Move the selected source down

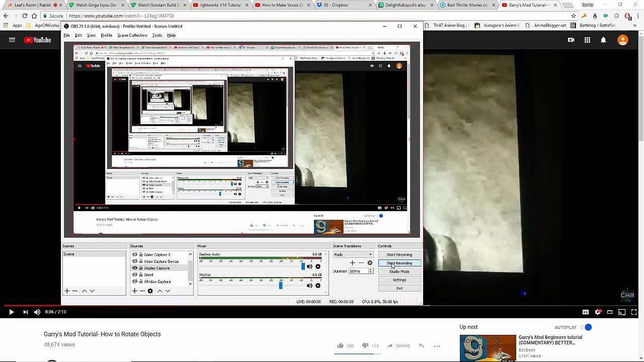(168, 291)
